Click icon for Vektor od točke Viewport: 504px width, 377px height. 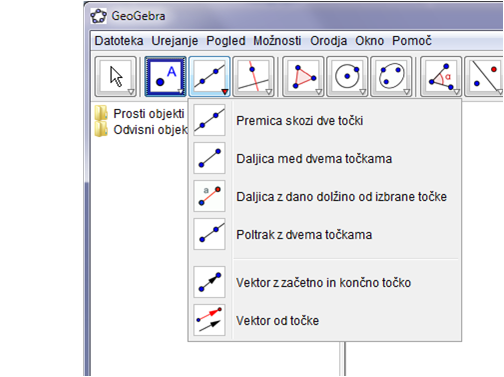209,320
